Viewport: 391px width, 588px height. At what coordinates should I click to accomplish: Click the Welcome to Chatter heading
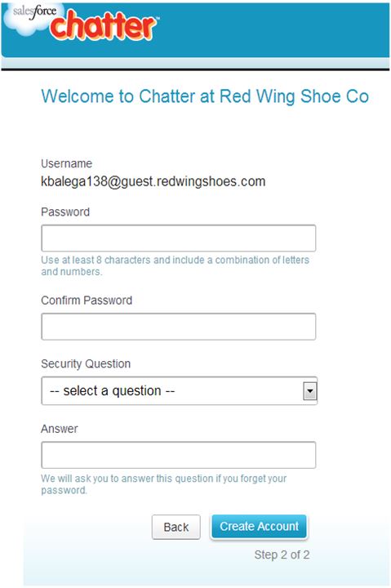click(x=205, y=96)
